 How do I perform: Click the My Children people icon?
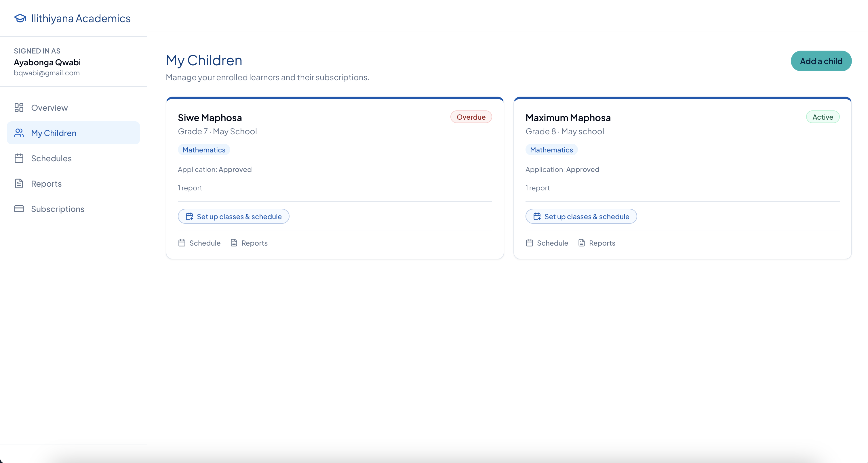pos(19,133)
